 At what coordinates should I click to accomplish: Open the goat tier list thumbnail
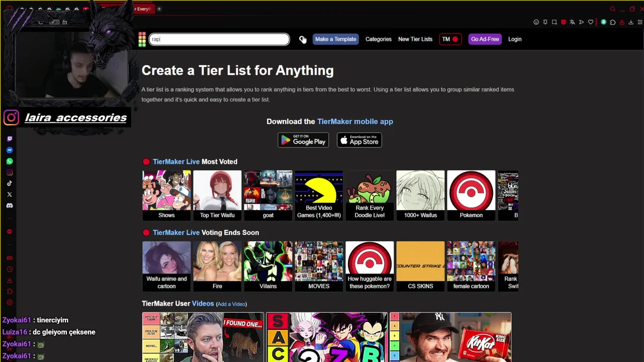[268, 195]
